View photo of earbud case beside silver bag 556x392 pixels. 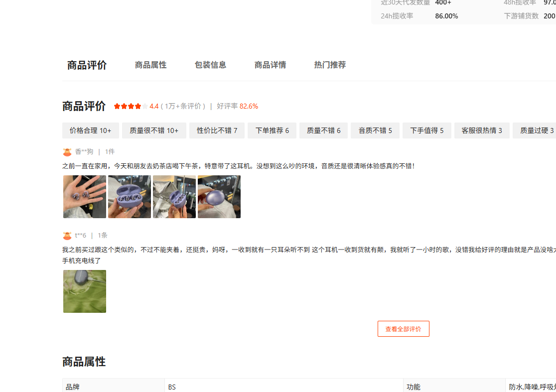pyautogui.click(x=174, y=197)
